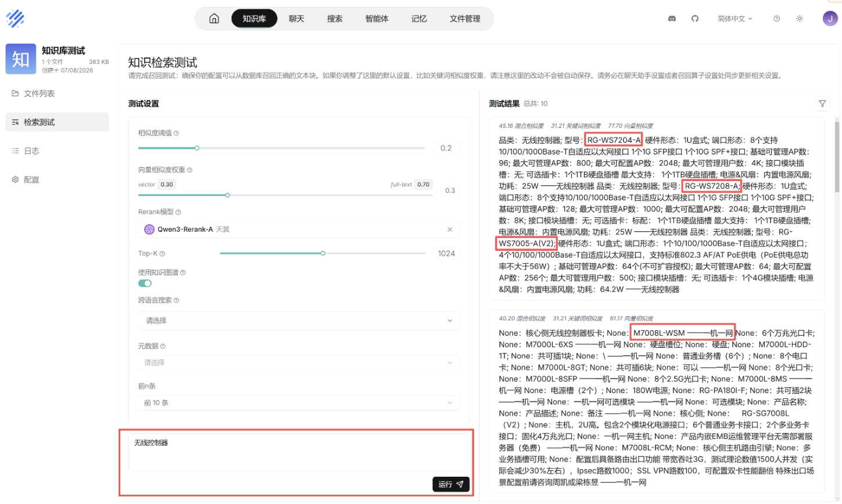Open the Discord community icon
Viewport: 842px width, 504px height.
pos(672,19)
